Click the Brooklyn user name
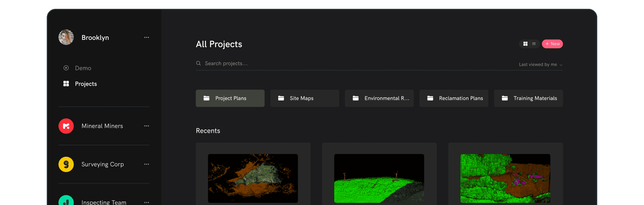The height and width of the screenshot is (205, 644). (95, 38)
